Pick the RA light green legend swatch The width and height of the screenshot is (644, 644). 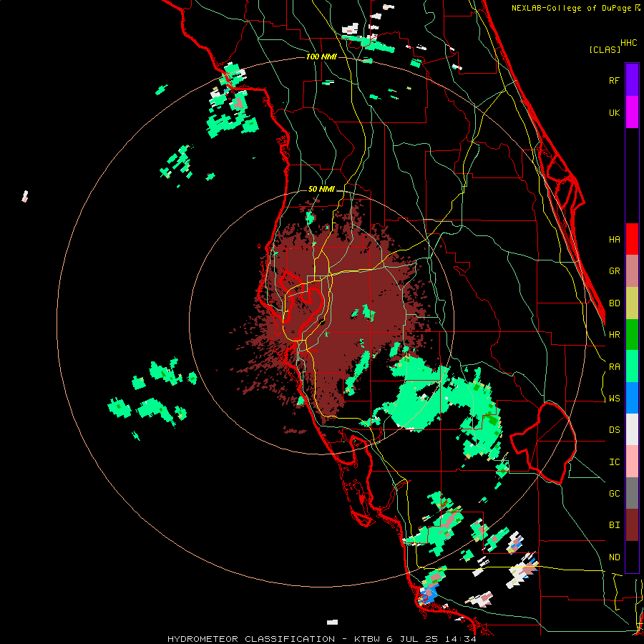click(x=632, y=366)
